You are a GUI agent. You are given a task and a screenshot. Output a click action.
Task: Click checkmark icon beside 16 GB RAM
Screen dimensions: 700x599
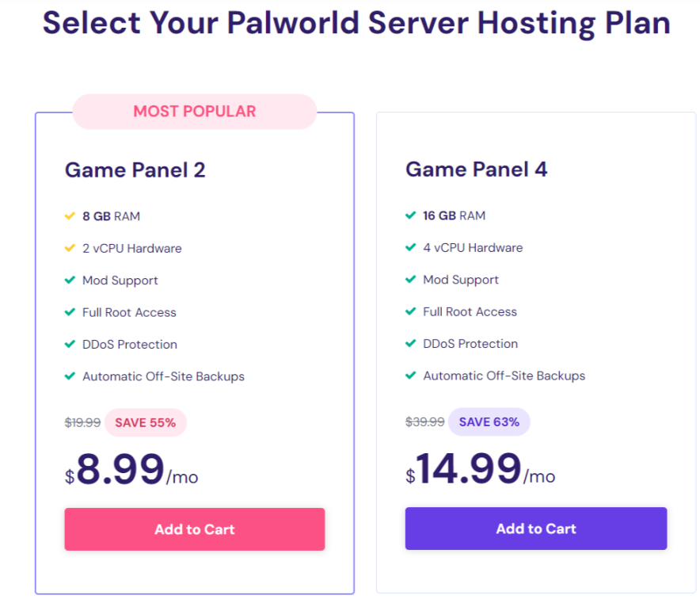tap(410, 216)
